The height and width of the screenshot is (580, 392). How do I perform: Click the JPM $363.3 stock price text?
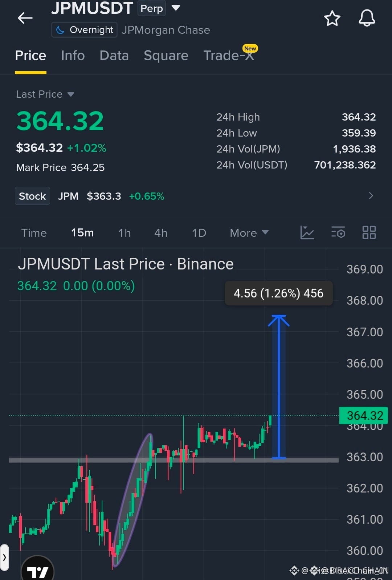[x=89, y=196]
